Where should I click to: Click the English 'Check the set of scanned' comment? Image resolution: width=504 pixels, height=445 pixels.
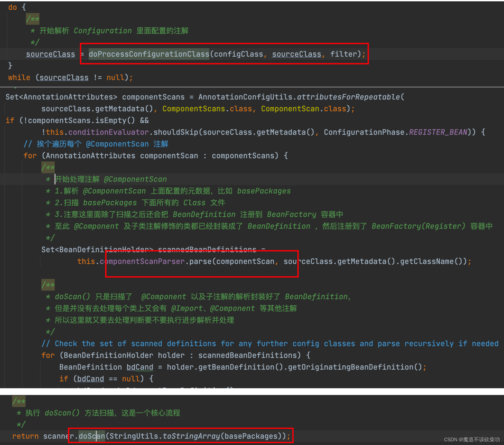[x=270, y=344]
